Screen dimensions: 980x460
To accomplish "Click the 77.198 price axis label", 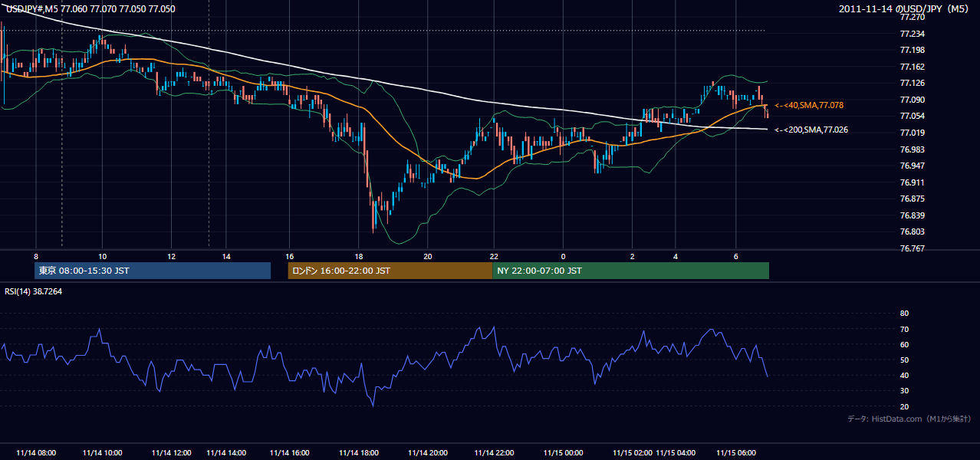I will pyautogui.click(x=912, y=50).
